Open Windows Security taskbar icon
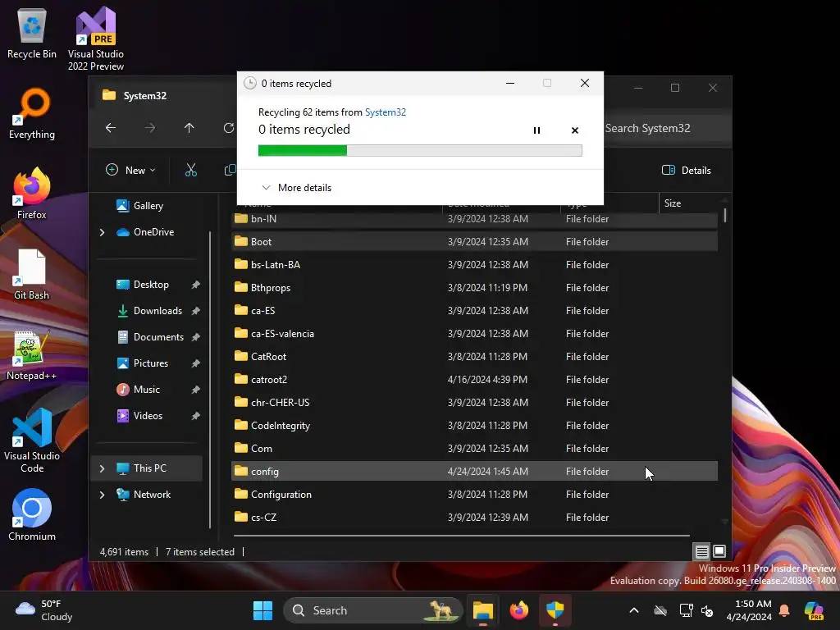 pyautogui.click(x=555, y=610)
